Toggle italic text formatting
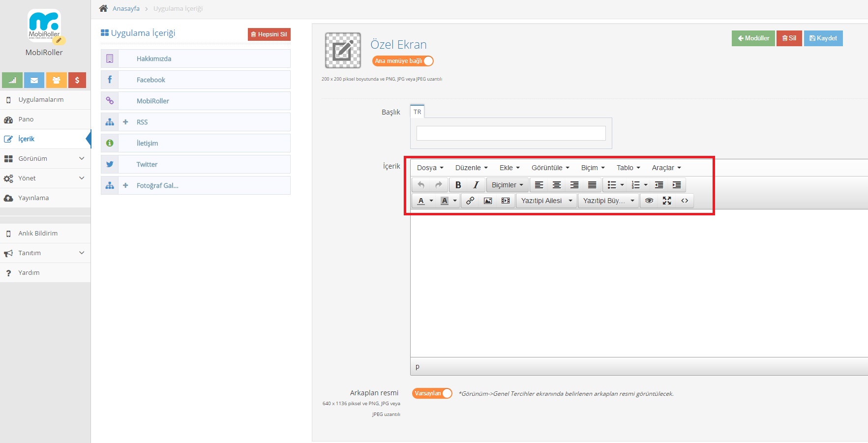868x443 pixels. point(476,185)
